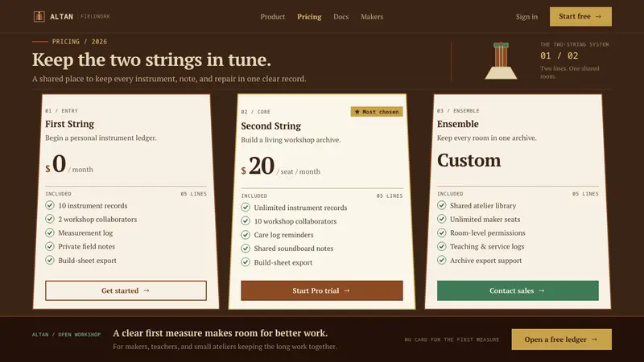
Task: Click 'Keep the two strings in tune.' heading
Action: (x=151, y=60)
